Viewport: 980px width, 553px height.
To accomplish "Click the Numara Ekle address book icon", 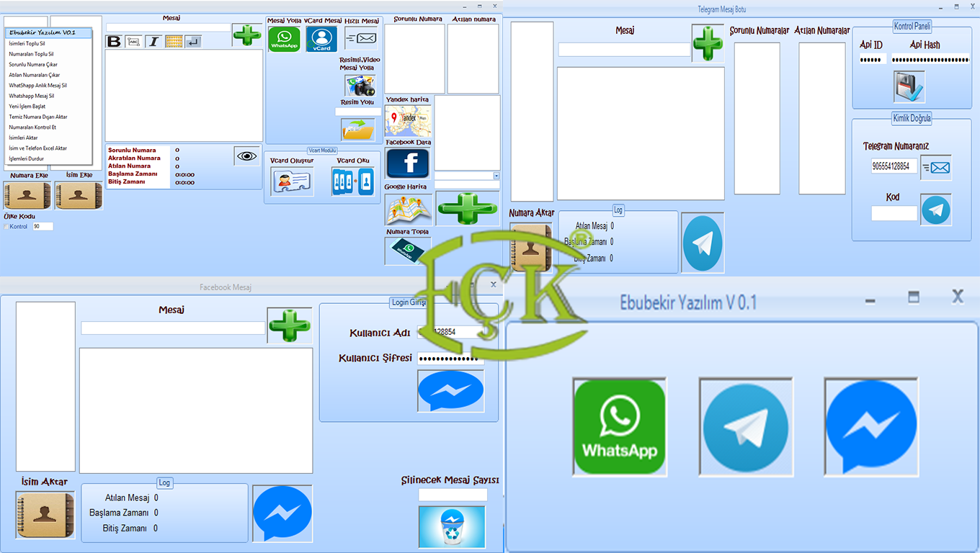I will click(x=27, y=195).
